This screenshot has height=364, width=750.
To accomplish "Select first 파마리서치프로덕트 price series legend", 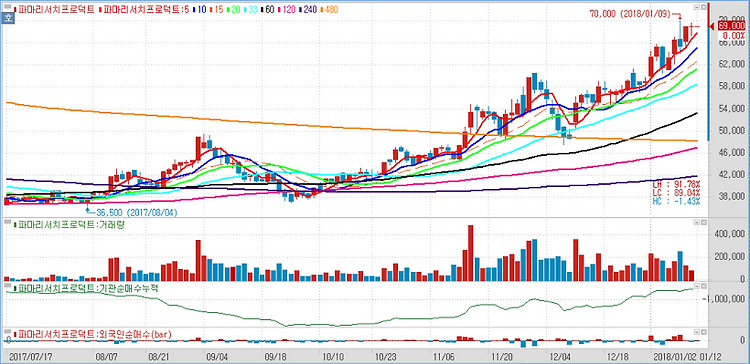I will pos(55,9).
